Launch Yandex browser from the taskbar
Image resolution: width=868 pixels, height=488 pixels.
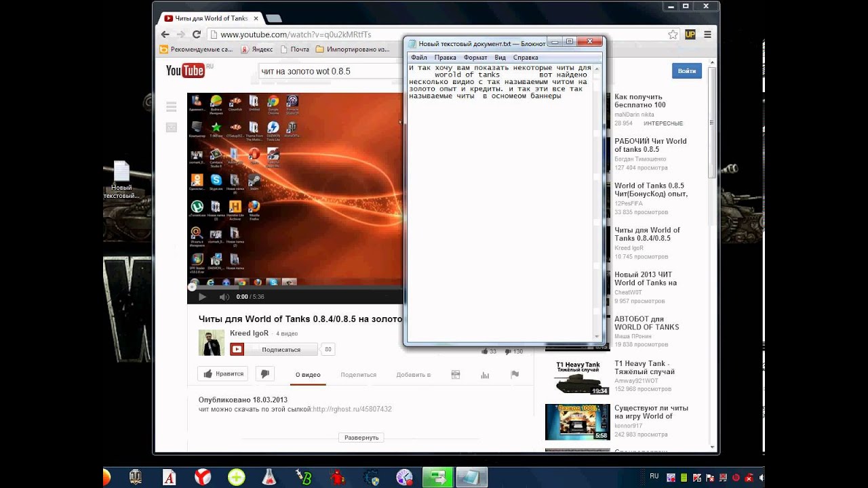coord(203,477)
